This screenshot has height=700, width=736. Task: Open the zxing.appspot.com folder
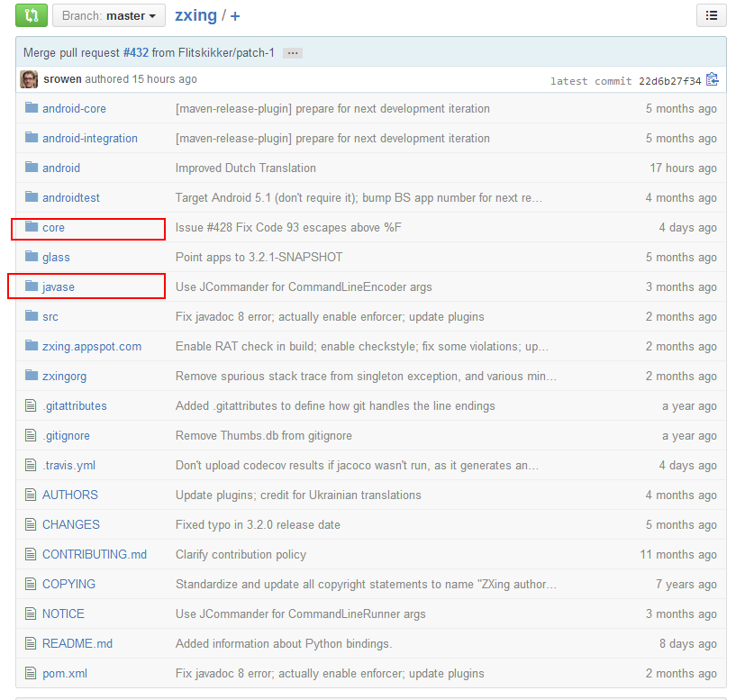[x=92, y=347]
